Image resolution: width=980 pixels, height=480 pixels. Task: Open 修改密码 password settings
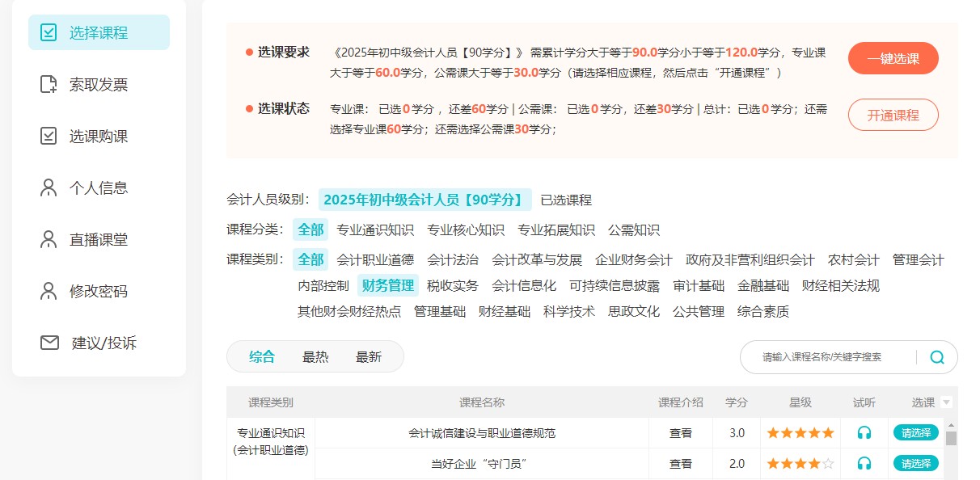[x=85, y=291]
